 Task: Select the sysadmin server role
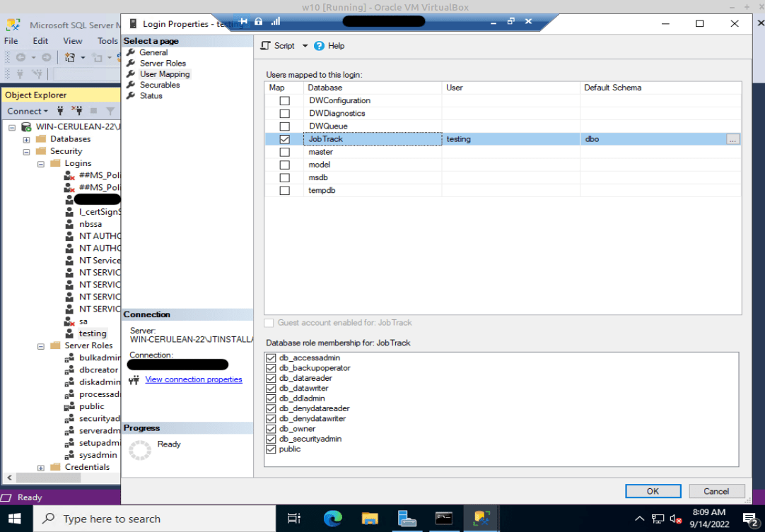pyautogui.click(x=98, y=455)
